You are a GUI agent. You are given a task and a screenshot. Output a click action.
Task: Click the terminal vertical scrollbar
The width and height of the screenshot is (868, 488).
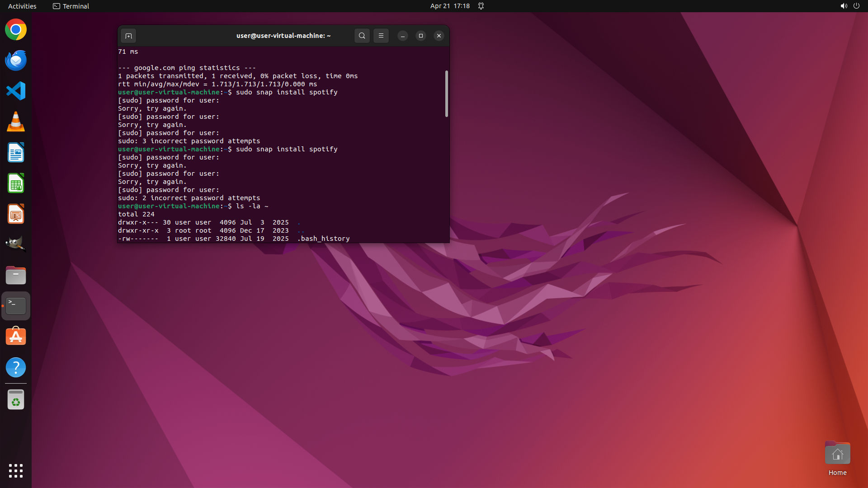point(446,94)
